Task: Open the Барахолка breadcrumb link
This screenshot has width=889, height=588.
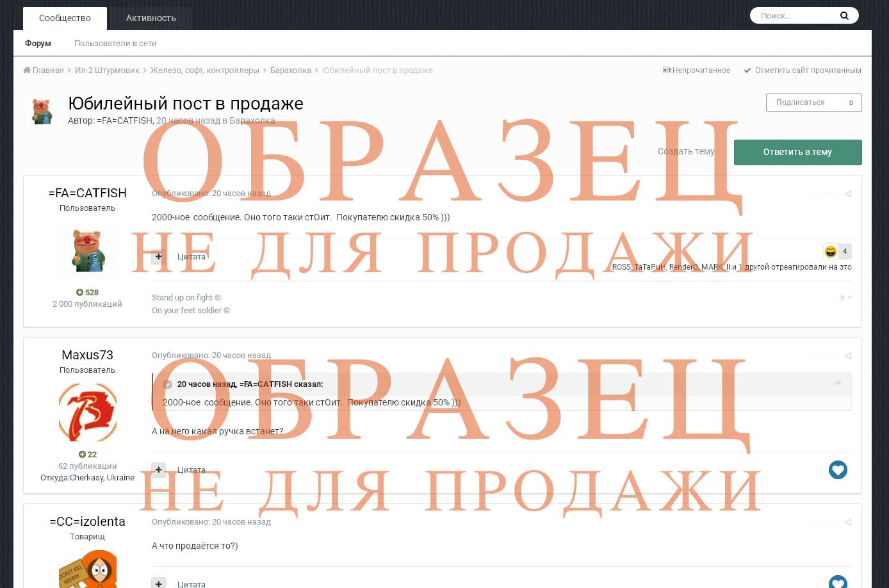Action: tap(291, 70)
